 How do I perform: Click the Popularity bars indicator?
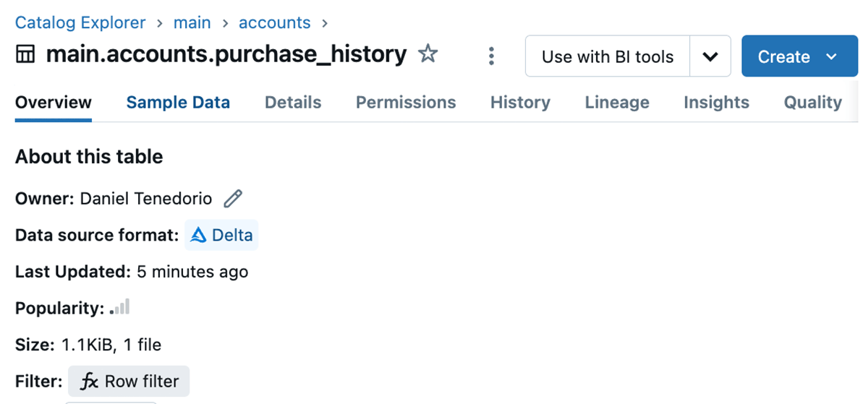(x=120, y=308)
